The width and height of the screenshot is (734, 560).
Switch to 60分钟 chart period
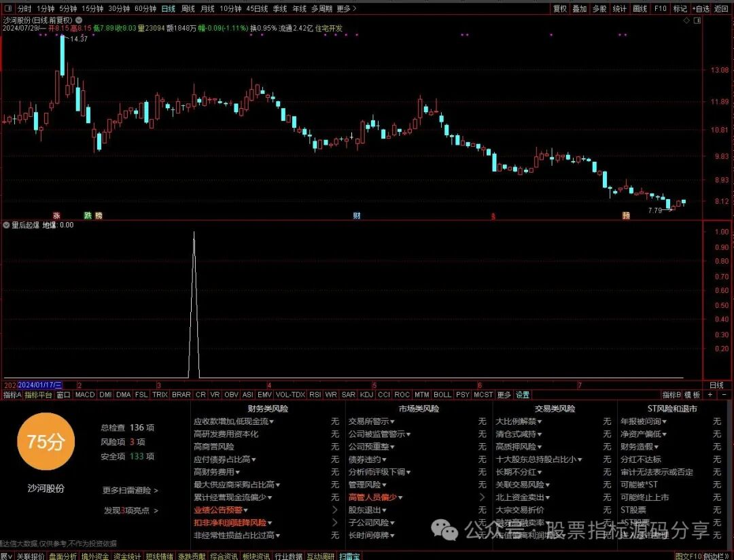click(145, 9)
